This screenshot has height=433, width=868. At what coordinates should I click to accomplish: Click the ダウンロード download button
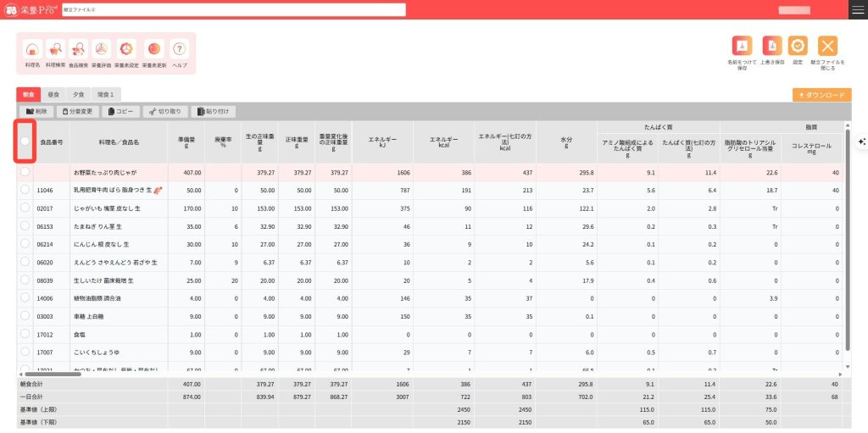coord(821,95)
